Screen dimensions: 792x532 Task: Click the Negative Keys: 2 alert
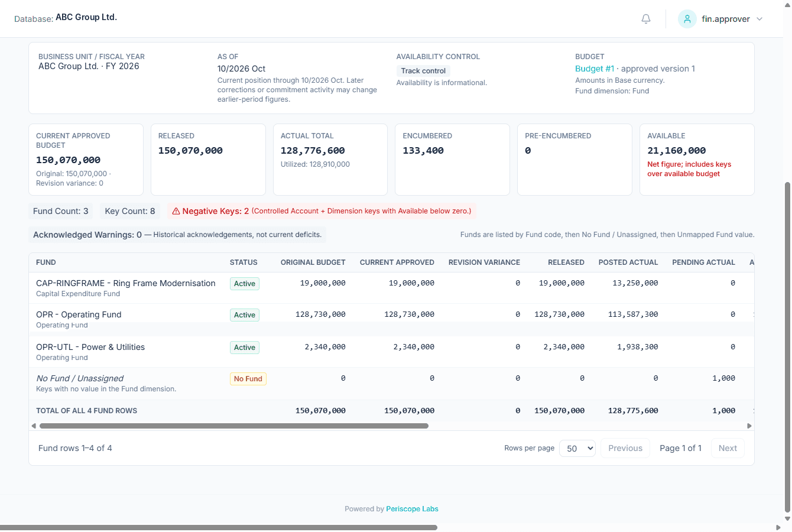pyautogui.click(x=322, y=211)
